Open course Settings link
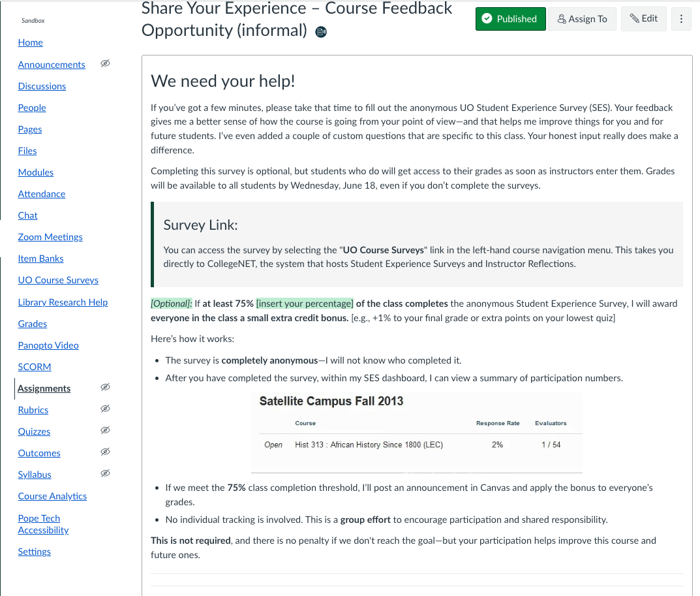The image size is (700, 596). point(35,552)
